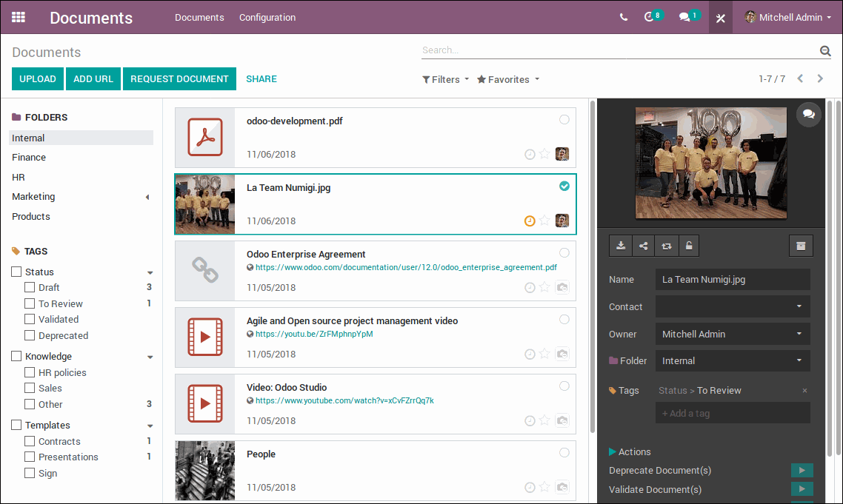Click the share icon in the preview panel

click(x=643, y=246)
